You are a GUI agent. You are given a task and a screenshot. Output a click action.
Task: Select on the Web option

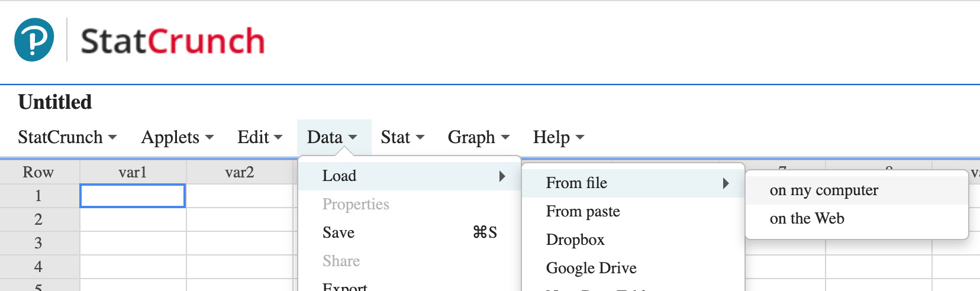pos(856,218)
